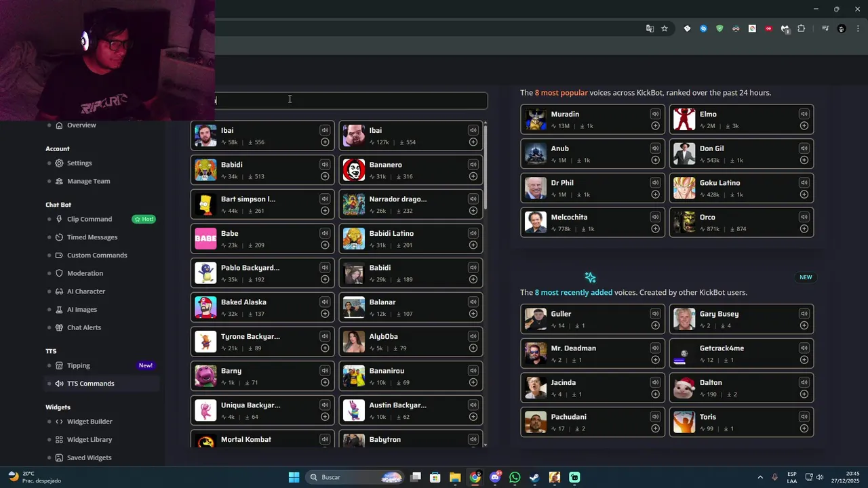Add the Don Gil voice
Viewport: 868px width, 488px height.
pos(804,160)
